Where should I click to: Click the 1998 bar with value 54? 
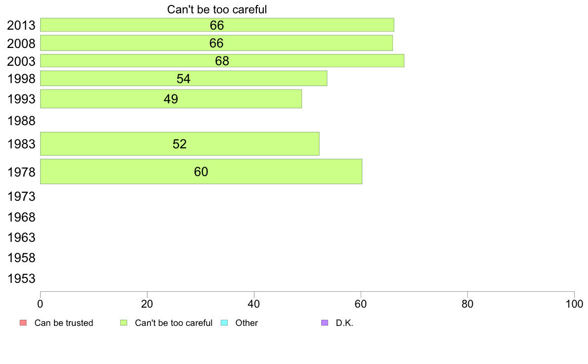pyautogui.click(x=183, y=78)
